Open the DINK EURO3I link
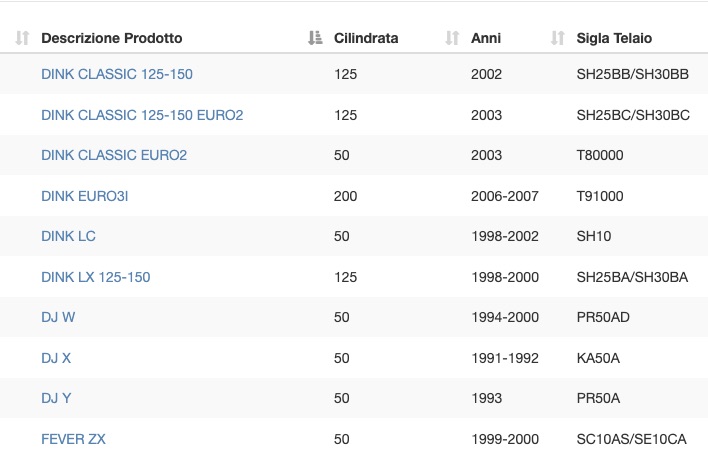Screen dimensions: 708x464 (x=84, y=196)
